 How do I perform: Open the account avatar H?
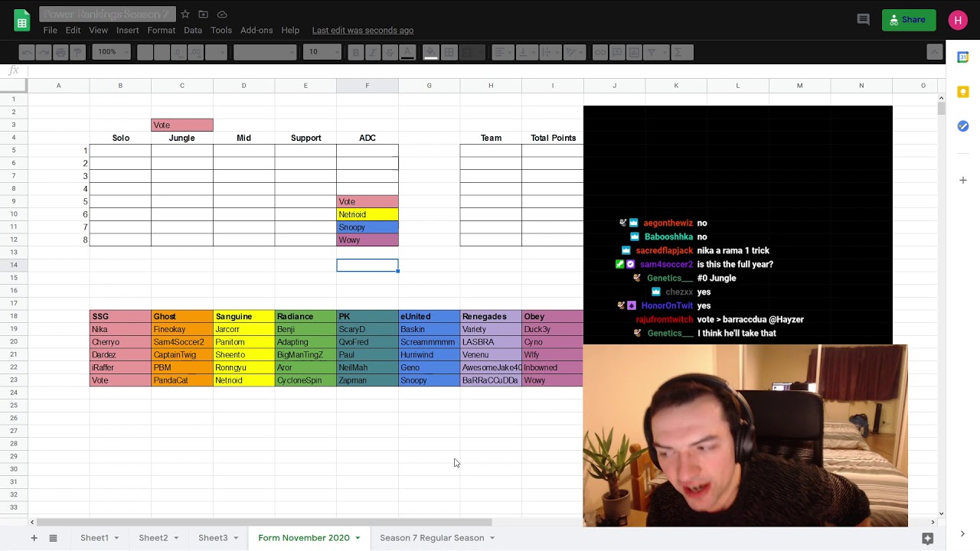(x=958, y=21)
